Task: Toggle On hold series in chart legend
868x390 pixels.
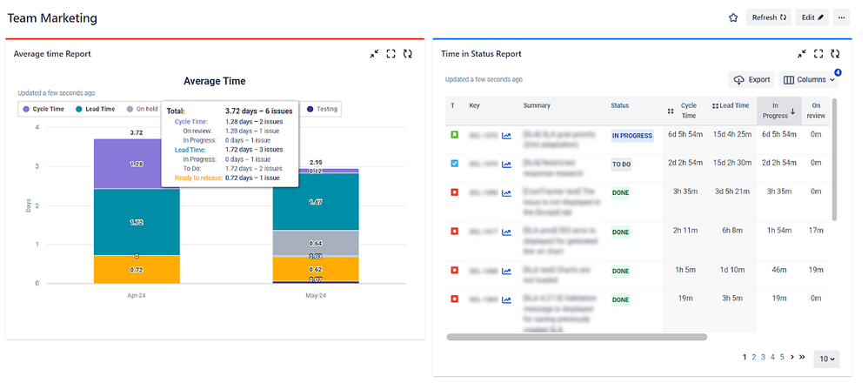Action: (143, 109)
